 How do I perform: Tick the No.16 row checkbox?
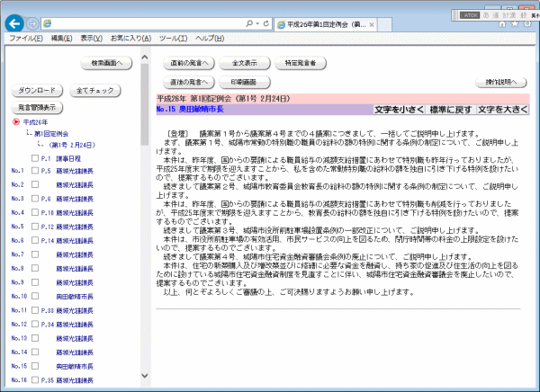[35, 380]
